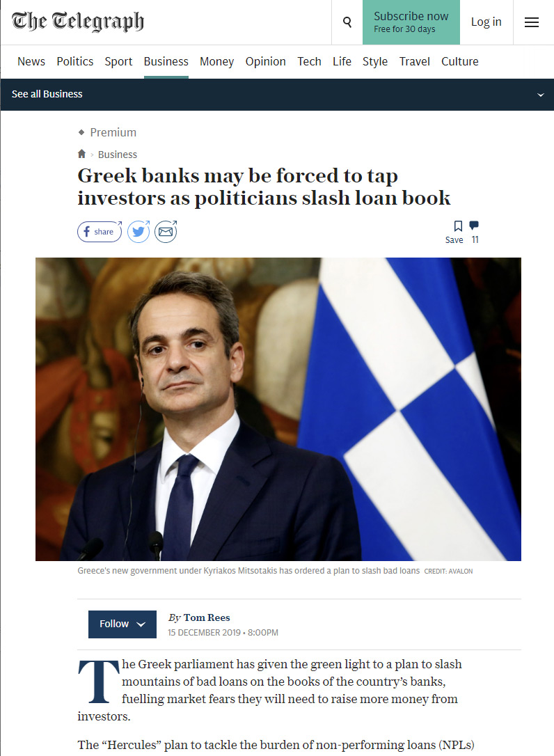Screen dimensions: 554x756
Task: Share article via Twitter icon
Action: 138,232
